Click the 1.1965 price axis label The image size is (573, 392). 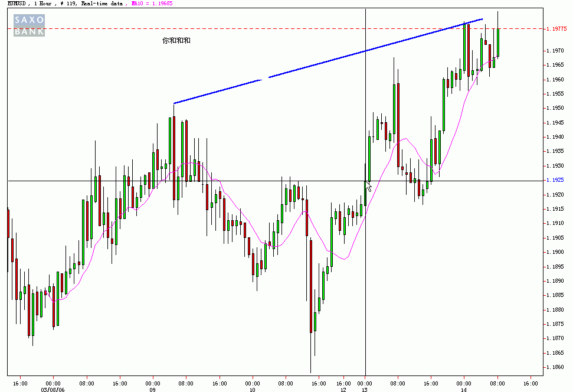[555, 65]
